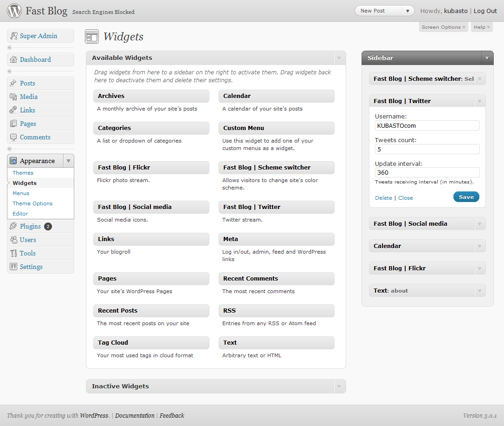The image size is (504, 426).
Task: Open the New Post dropdown arrow
Action: click(407, 11)
